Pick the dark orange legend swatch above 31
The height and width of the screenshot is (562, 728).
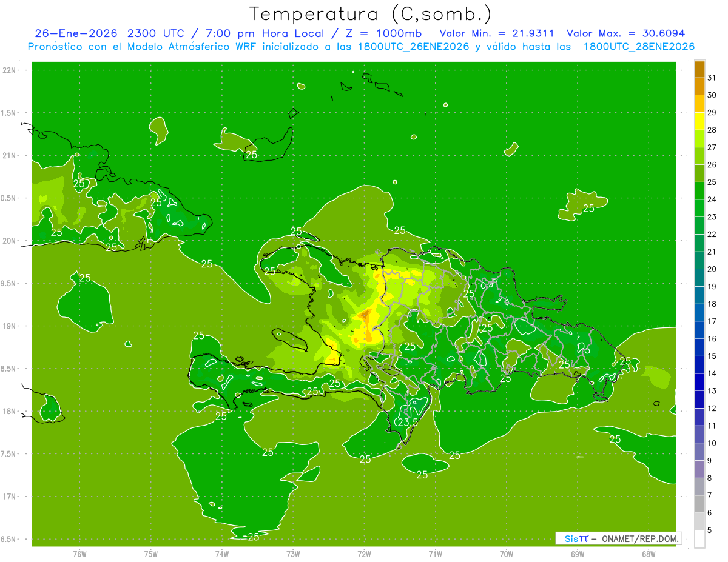click(700, 69)
